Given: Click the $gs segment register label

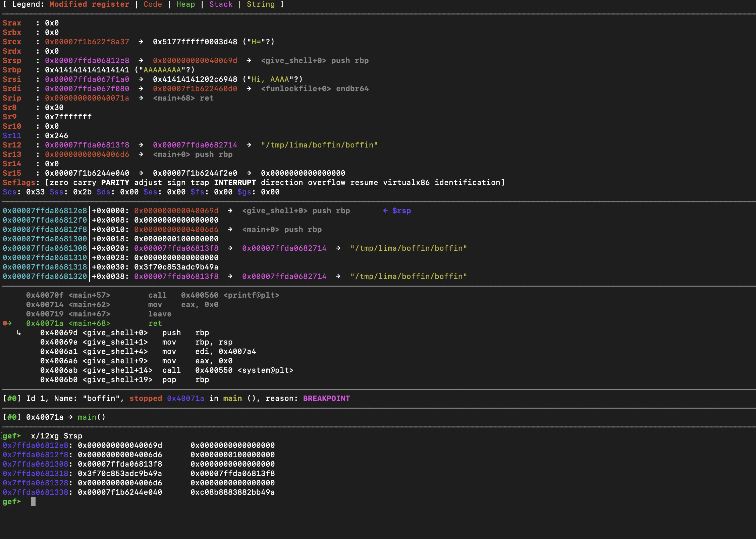Looking at the screenshot, I should 245,192.
